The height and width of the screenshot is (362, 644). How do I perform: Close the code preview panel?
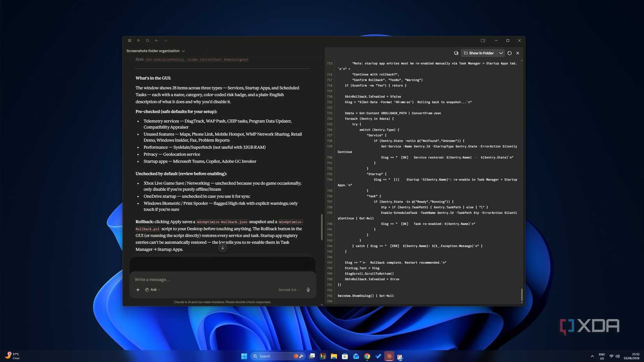coord(518,53)
